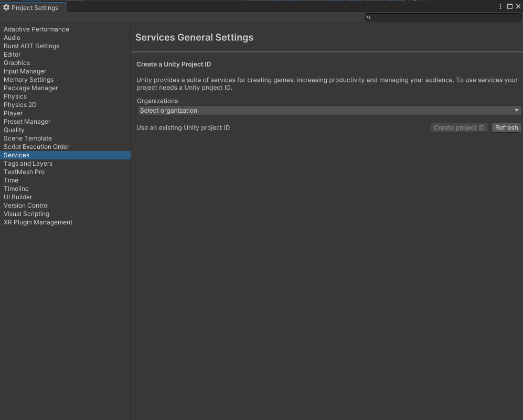Click the Refresh button
523x420 pixels.
click(x=506, y=127)
